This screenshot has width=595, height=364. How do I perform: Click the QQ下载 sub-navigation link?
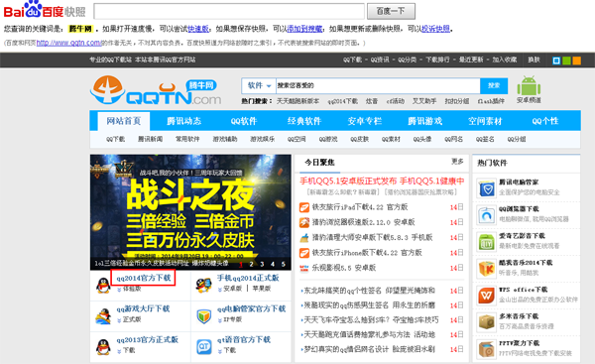[115, 139]
